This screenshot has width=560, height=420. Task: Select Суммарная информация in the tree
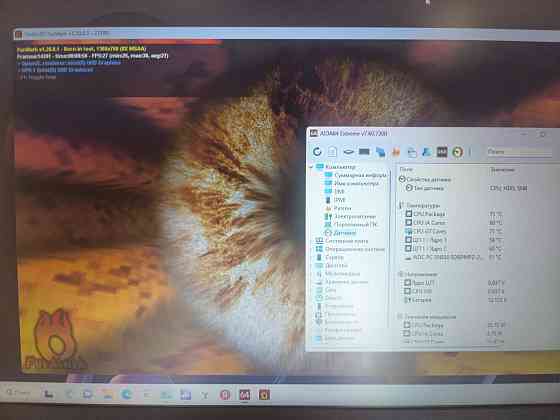point(360,175)
